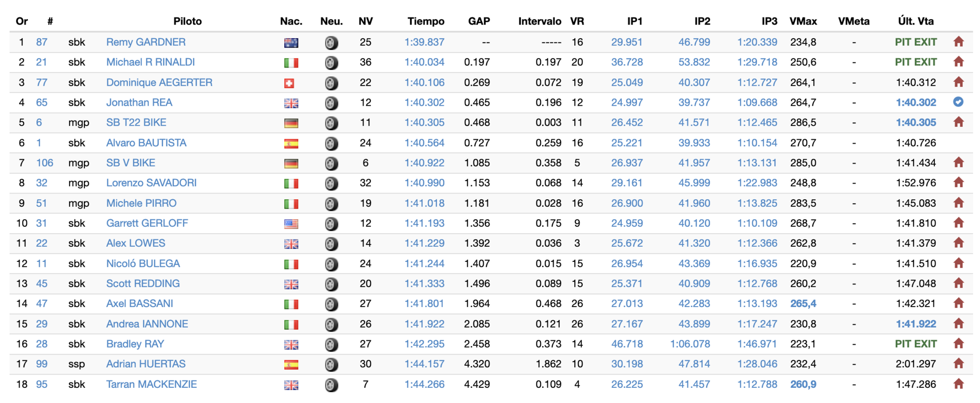Click the pit house icon for Dominique AEGERTER

click(x=958, y=82)
